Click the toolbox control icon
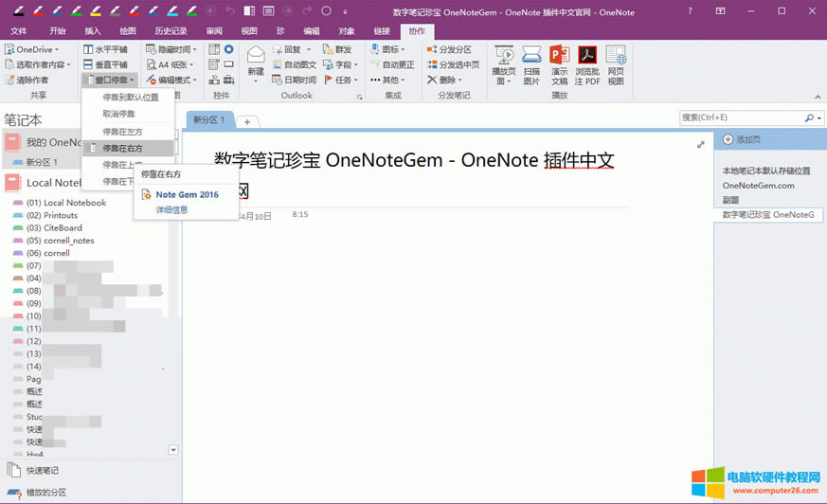827x504 pixels. [x=229, y=80]
